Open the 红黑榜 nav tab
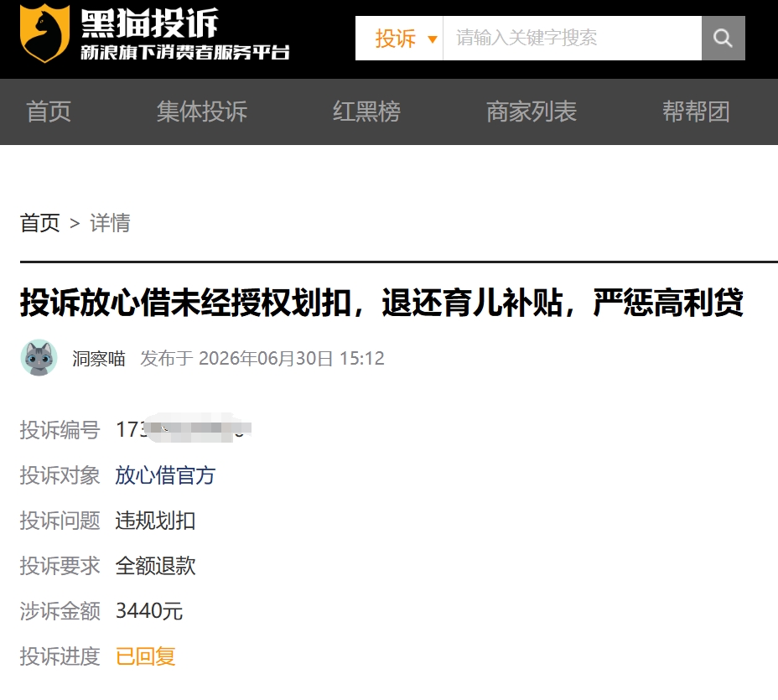 366,111
